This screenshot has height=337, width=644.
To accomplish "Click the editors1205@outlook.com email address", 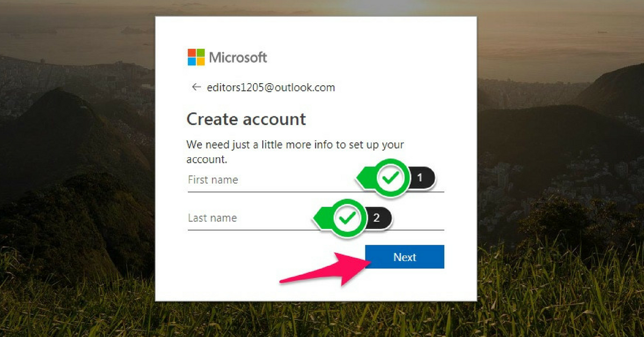I will click(271, 87).
